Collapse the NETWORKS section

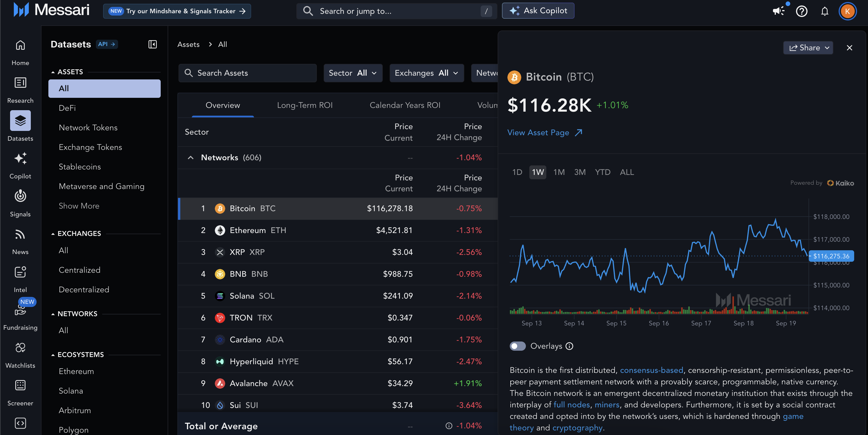[x=53, y=314]
